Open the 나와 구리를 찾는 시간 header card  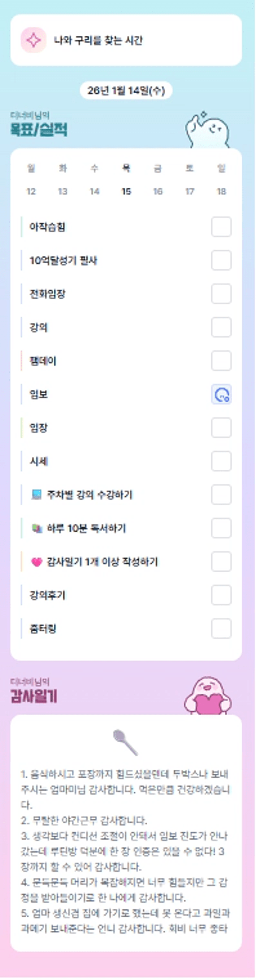click(x=126, y=40)
